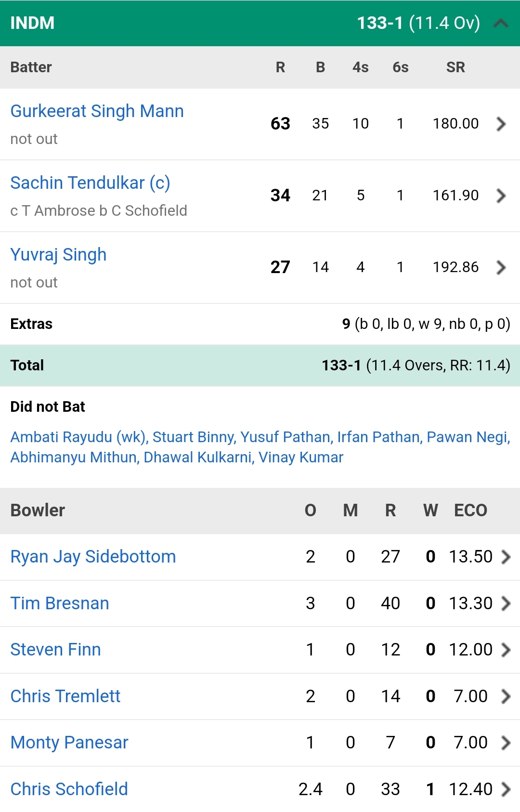
Task: Open Vinay Kumar player link
Action: coord(301,457)
